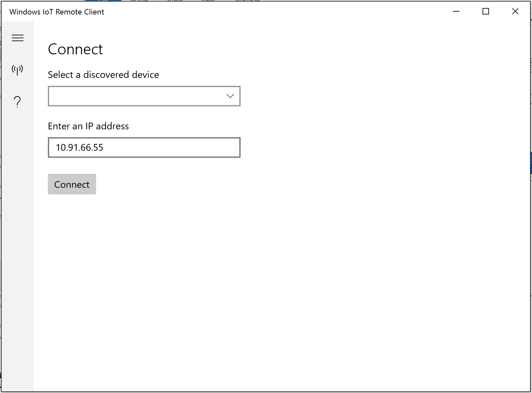Expand the discovered device dropdown chevron
This screenshot has height=393, width=532.
(230, 96)
